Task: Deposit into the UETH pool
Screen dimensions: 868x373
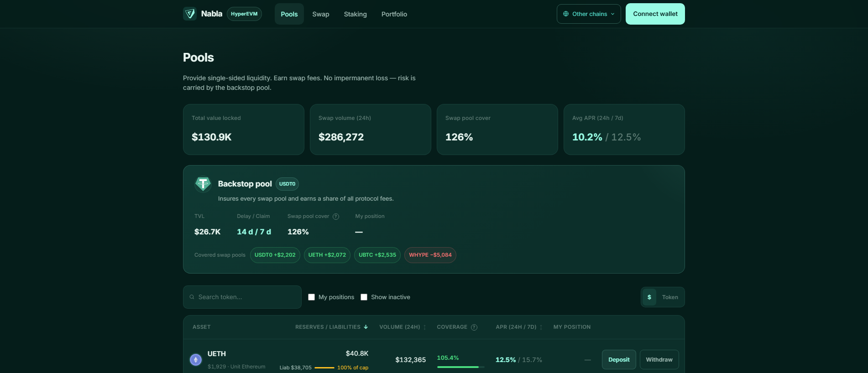Action: [x=619, y=360]
